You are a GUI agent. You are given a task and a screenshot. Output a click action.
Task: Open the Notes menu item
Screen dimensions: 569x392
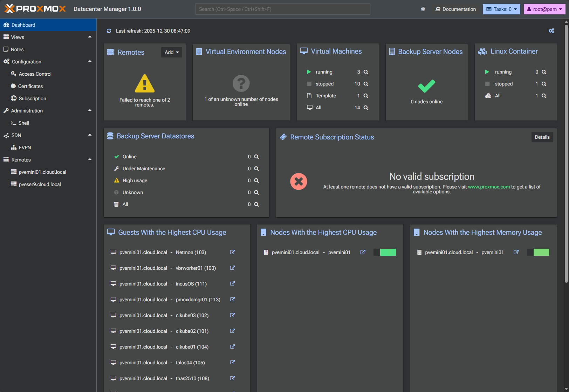[x=17, y=49]
